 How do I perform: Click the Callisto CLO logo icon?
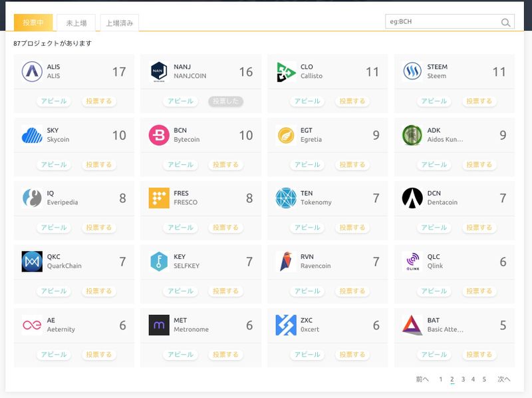pos(286,71)
